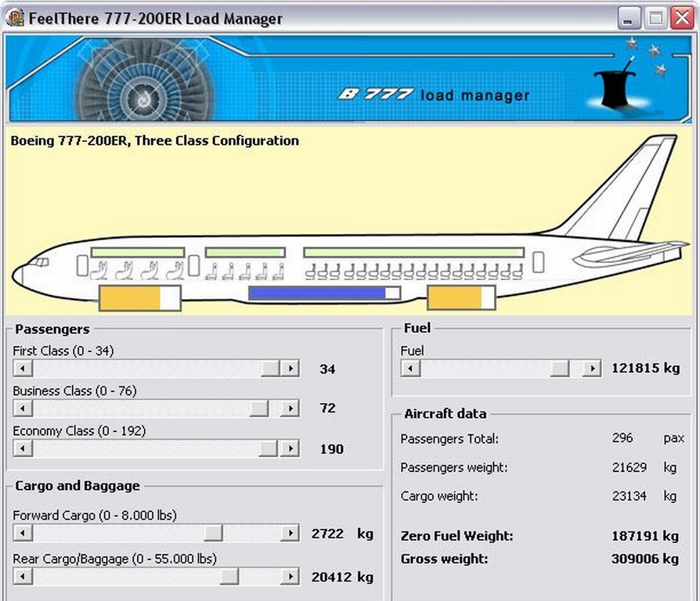The width and height of the screenshot is (700, 601).
Task: Click the Economy Class slider left arrow
Action: coord(23,448)
